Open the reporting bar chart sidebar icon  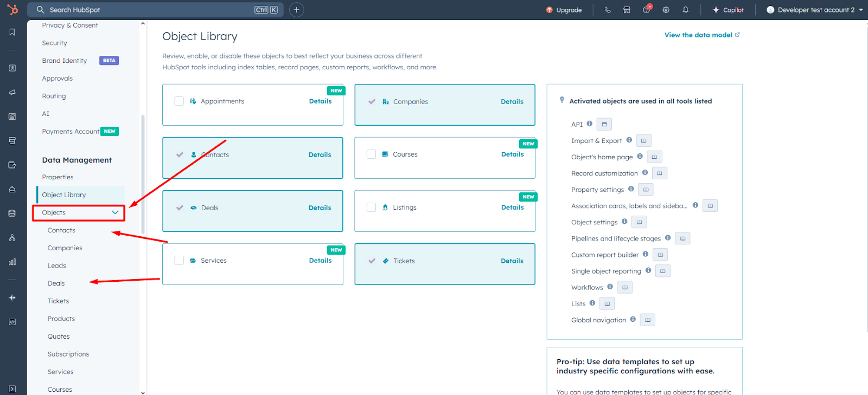click(12, 262)
